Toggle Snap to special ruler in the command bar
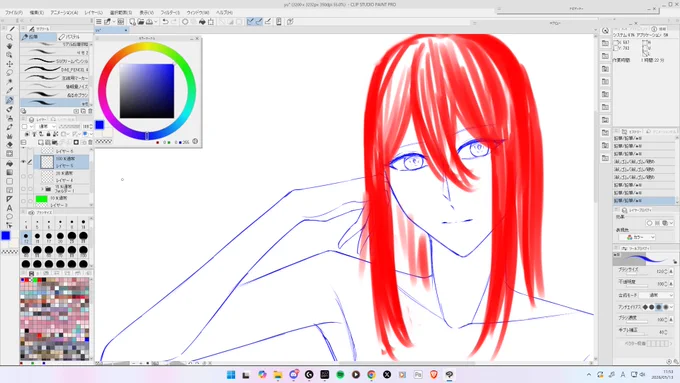The height and width of the screenshot is (383, 680). 259,22
